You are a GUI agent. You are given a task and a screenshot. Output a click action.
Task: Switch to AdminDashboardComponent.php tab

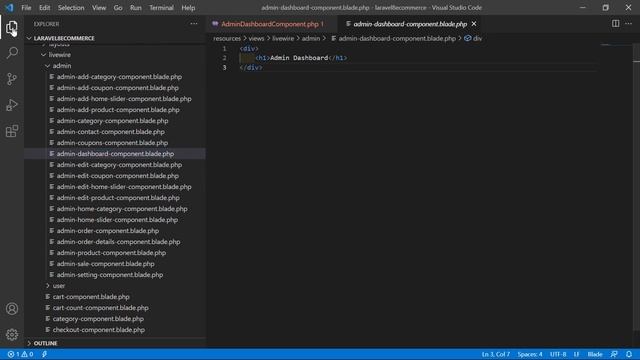(272, 24)
